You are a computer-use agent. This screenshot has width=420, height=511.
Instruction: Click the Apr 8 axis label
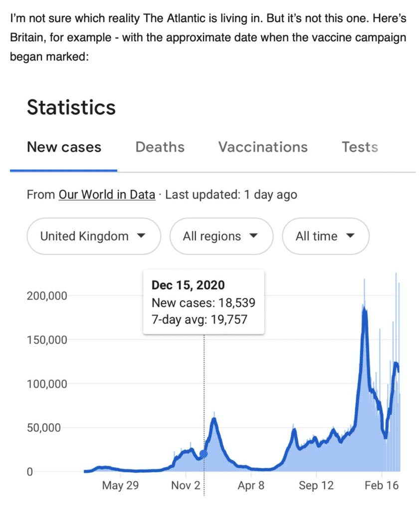click(251, 485)
